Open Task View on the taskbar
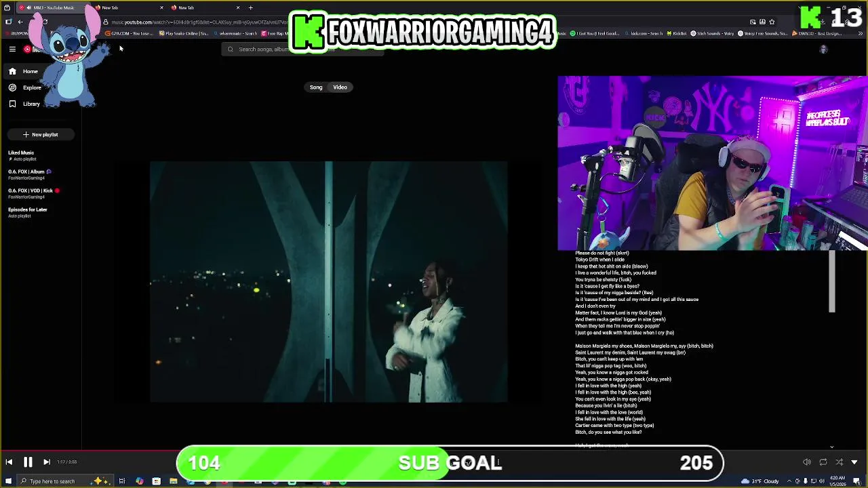This screenshot has width=868, height=488. point(122,481)
